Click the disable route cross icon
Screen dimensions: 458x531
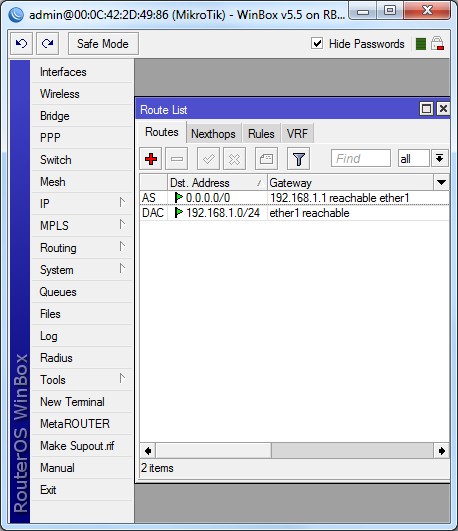(234, 158)
